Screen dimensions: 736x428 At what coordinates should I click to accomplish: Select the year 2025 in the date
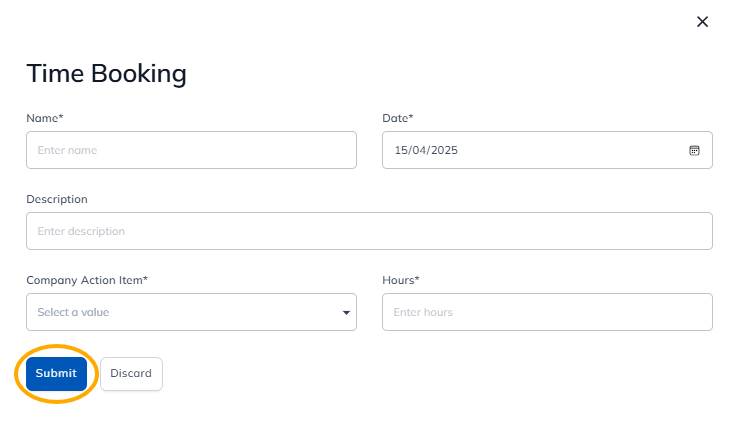(444, 150)
